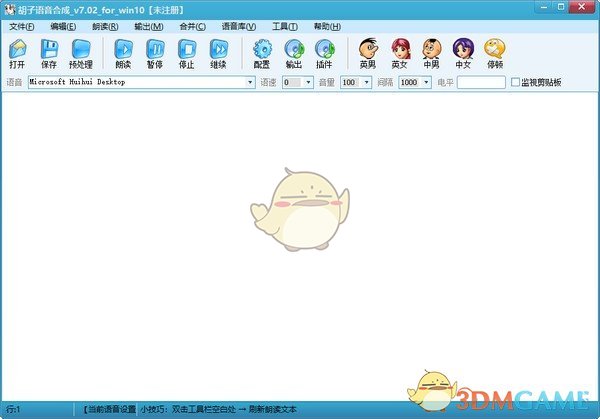Screen dimensions: 600x419
Task: Click the 行:1 status bar indicator
Action: (x=13, y=409)
